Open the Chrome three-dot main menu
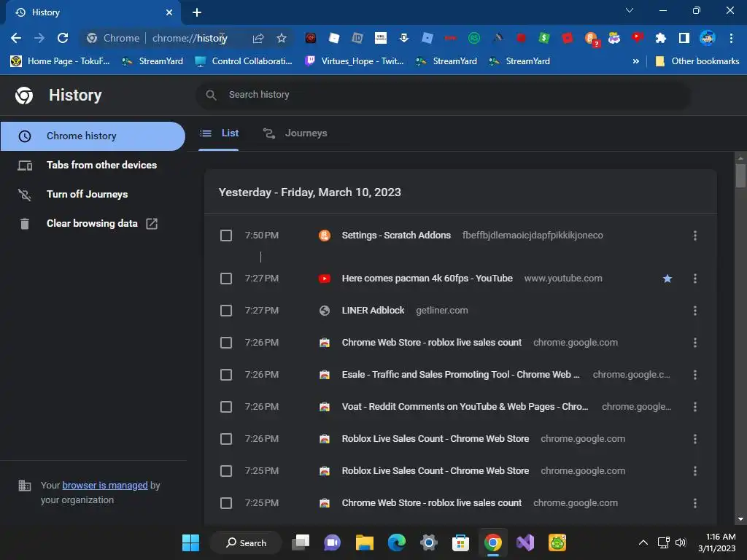The image size is (747, 560). [x=731, y=38]
